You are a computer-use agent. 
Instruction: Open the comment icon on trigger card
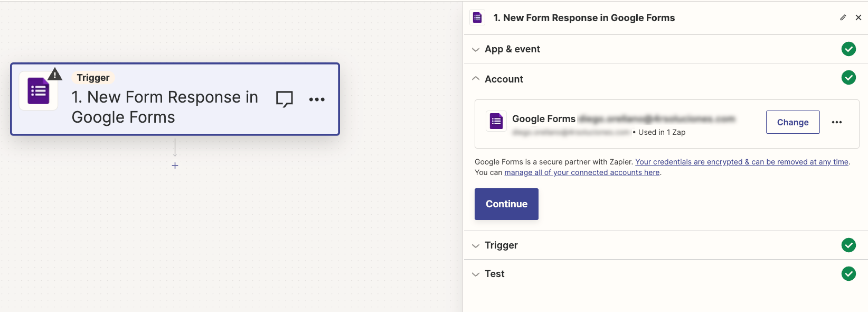pos(285,99)
